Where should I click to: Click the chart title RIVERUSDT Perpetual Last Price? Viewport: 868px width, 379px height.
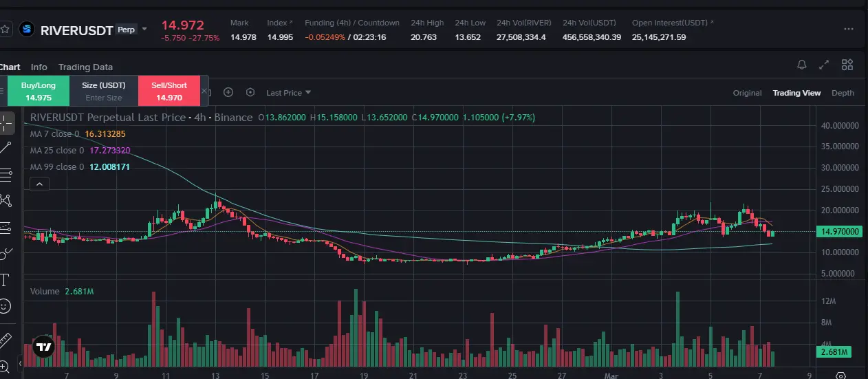(x=108, y=118)
